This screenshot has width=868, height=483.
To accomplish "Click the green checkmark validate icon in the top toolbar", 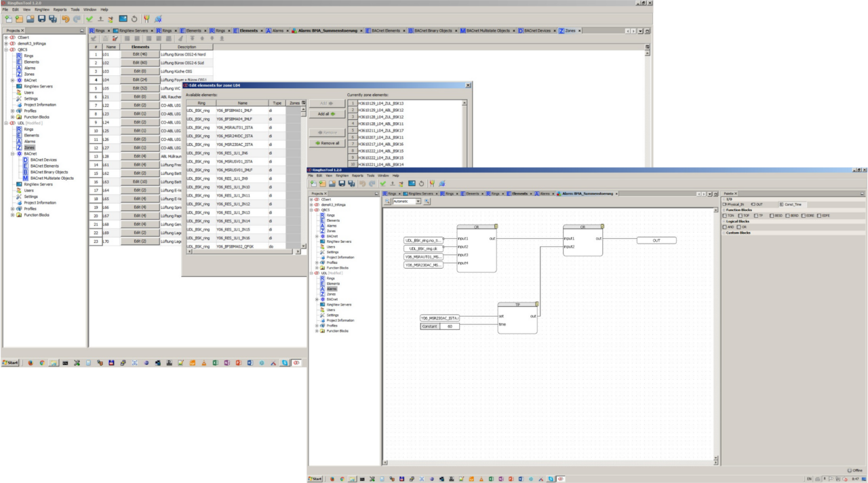I will 90,19.
